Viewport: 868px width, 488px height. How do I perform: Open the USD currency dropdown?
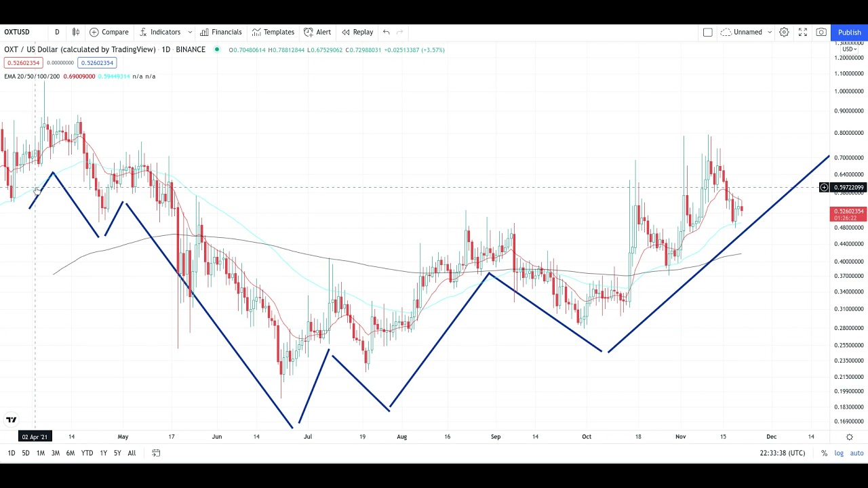(x=848, y=49)
